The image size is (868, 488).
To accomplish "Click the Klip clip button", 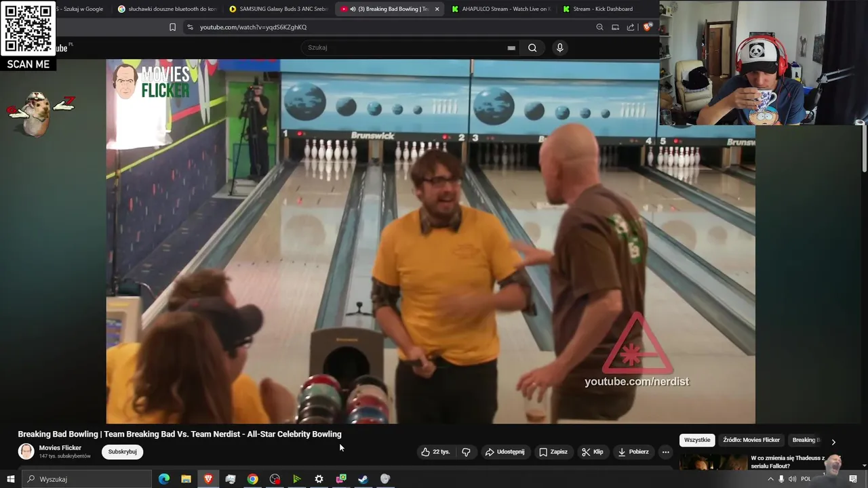I will point(592,452).
